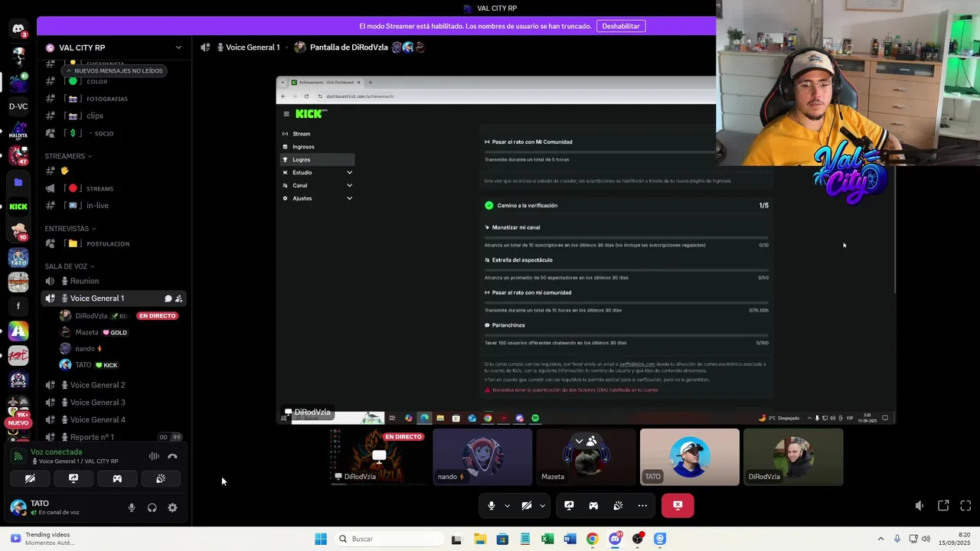The width and height of the screenshot is (980, 551).
Task: Open user settings gear icon
Action: [x=172, y=507]
